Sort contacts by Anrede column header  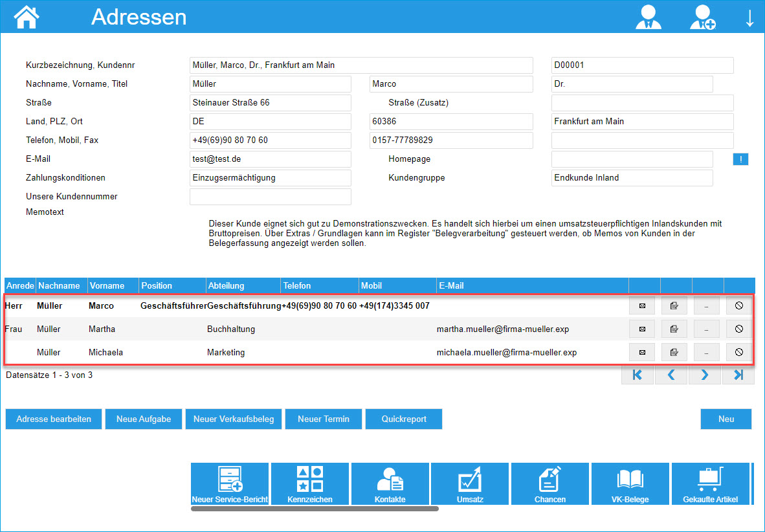[20, 286]
